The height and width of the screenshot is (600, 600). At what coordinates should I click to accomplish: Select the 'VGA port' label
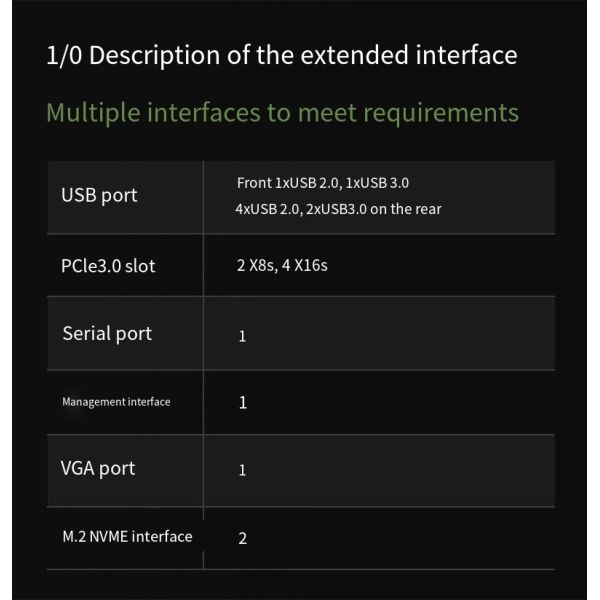[98, 468]
